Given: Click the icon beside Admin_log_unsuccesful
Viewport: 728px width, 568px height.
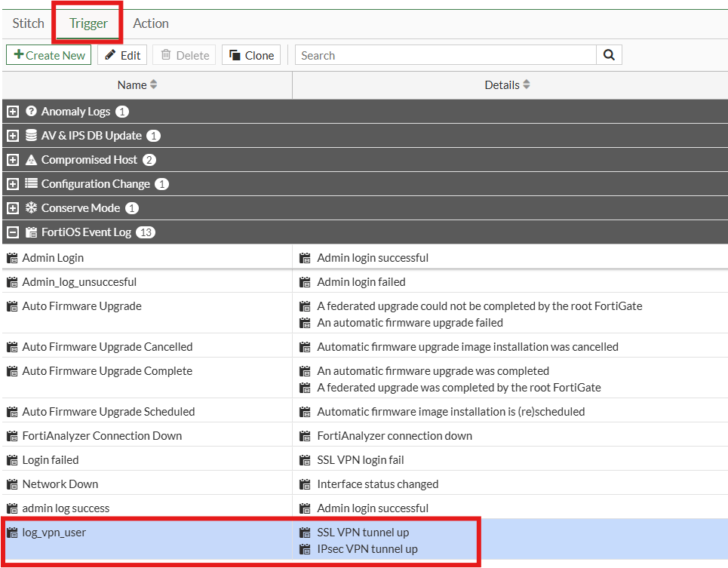Looking at the screenshot, I should pos(12,282).
